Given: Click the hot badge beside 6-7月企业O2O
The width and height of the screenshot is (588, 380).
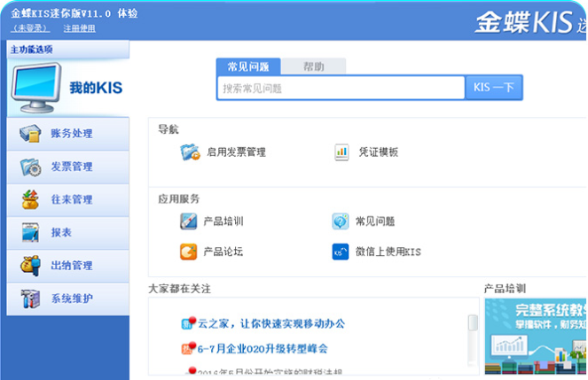Looking at the screenshot, I should click(x=189, y=348).
